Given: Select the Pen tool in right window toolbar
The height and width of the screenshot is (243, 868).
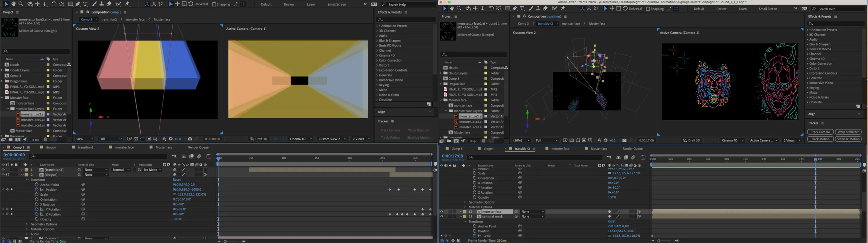Looking at the screenshot, I should coord(515,8).
